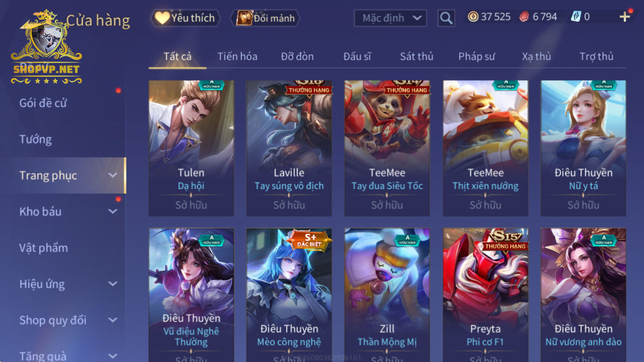644x362 pixels.
Task: Switch to the Pháp sư tab
Action: pyautogui.click(x=477, y=56)
